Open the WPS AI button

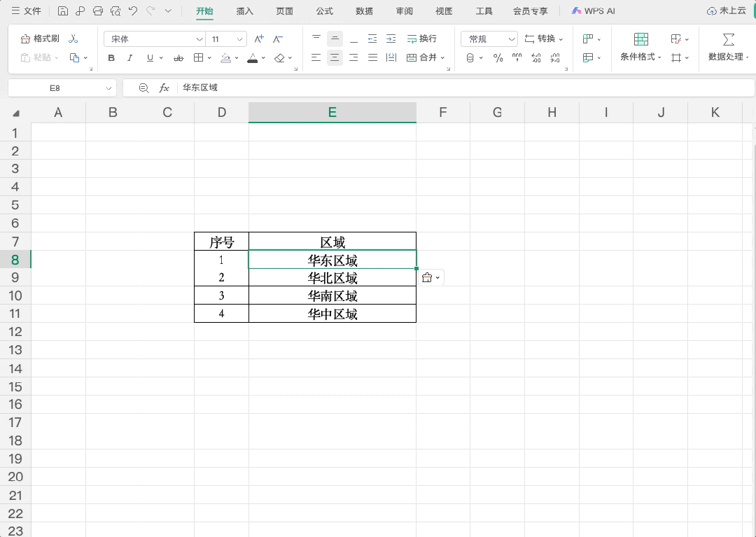coord(593,11)
